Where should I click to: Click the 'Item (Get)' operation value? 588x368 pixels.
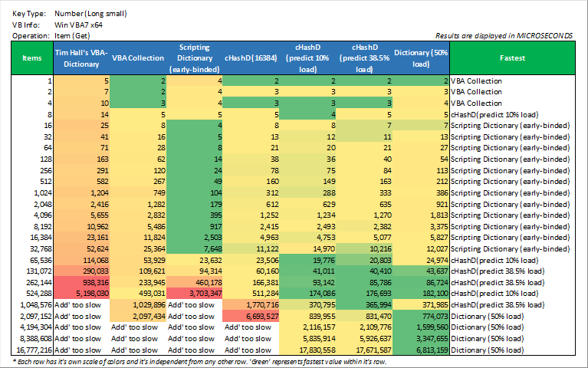click(74, 35)
